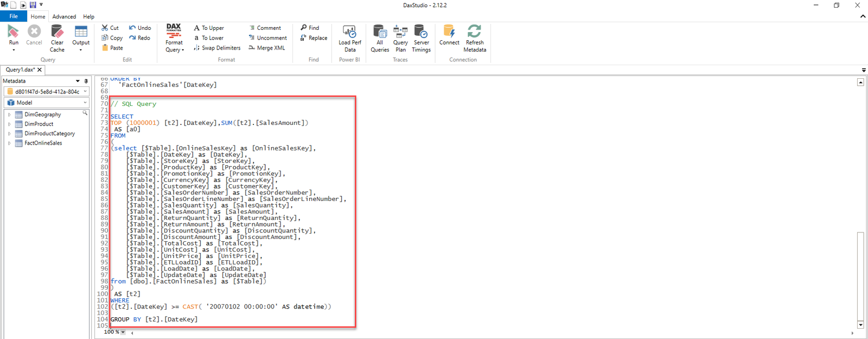Click the Run query icon
The height and width of the screenshot is (339, 868).
(14, 32)
